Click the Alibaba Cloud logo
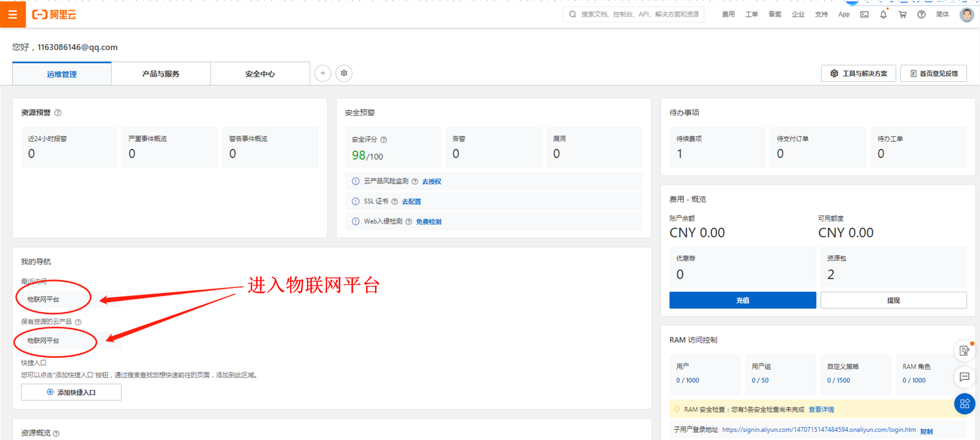The image size is (980, 440). (54, 13)
